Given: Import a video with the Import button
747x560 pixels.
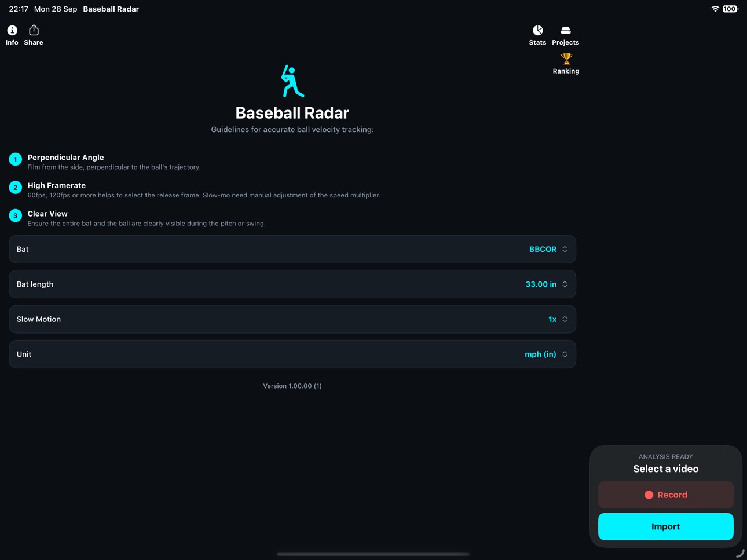Looking at the screenshot, I should tap(666, 526).
